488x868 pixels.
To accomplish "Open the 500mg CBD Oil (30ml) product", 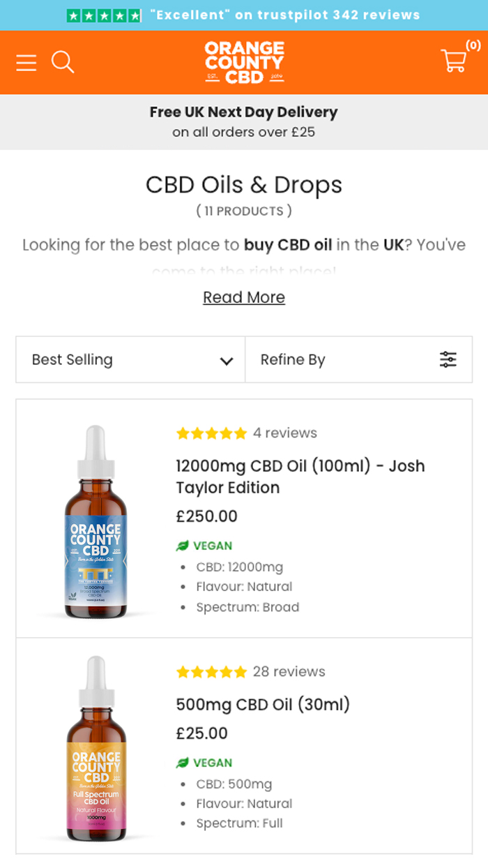I will (263, 705).
